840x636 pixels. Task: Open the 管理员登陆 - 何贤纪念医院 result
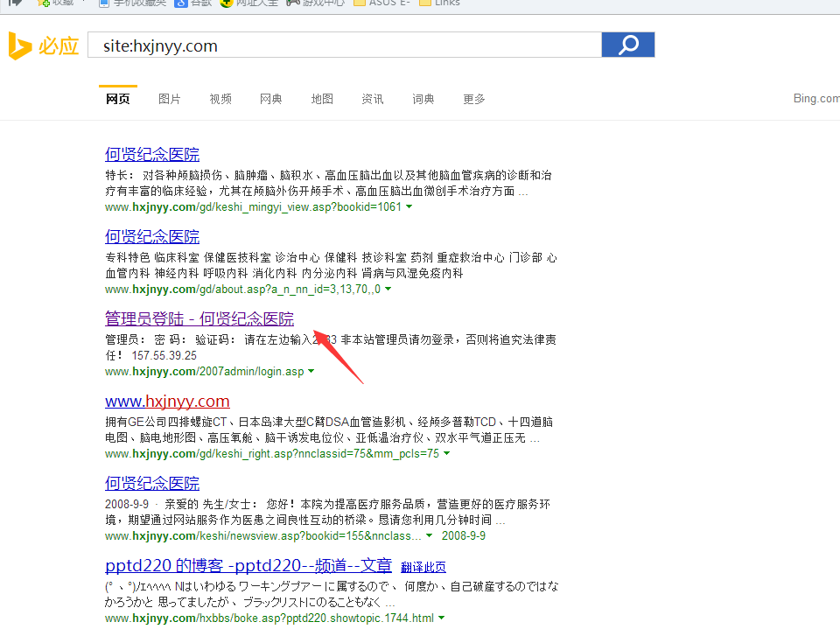pos(199,318)
